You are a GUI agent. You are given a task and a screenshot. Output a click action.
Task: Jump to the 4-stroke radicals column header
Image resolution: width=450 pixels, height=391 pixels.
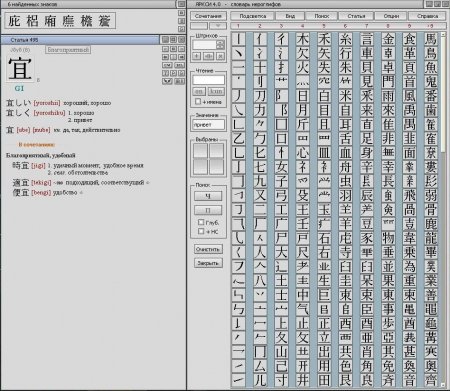[302, 26]
